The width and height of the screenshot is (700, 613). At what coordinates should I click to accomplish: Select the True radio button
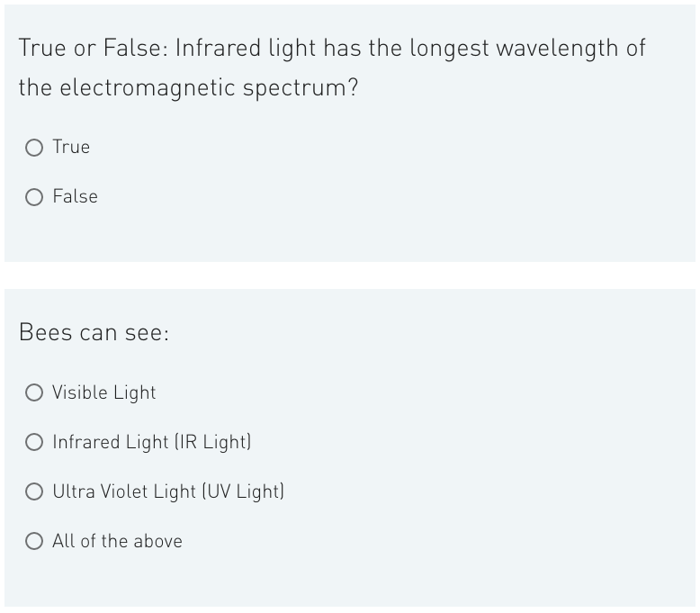(34, 148)
